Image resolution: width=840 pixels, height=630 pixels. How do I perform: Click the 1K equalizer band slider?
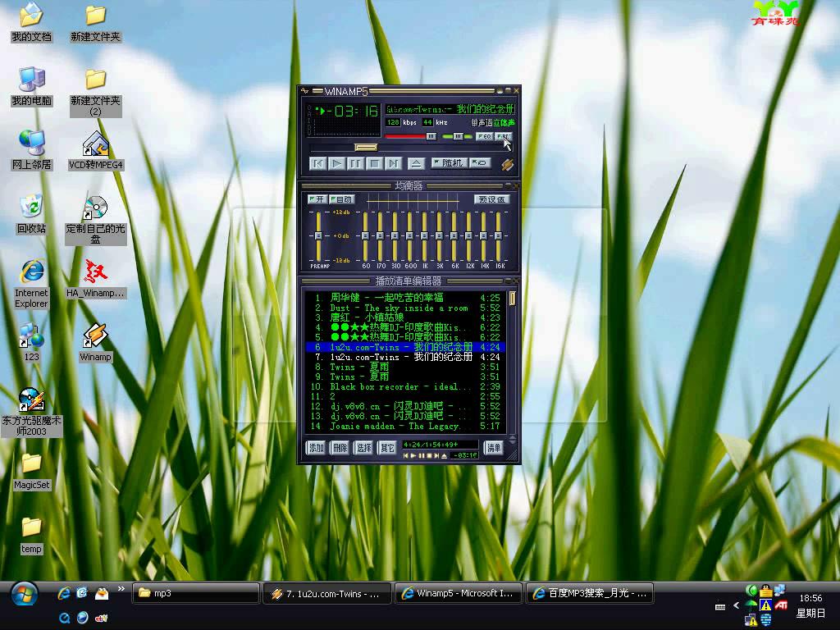[424, 235]
